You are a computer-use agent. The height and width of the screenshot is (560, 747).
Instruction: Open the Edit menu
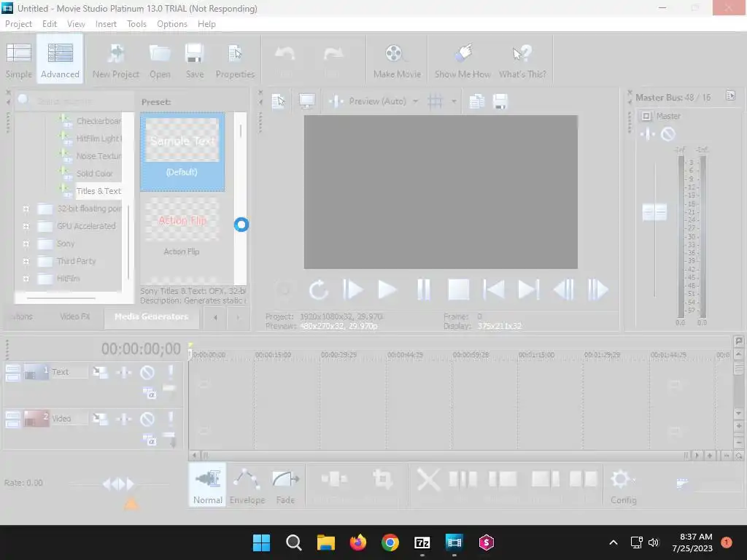click(50, 24)
